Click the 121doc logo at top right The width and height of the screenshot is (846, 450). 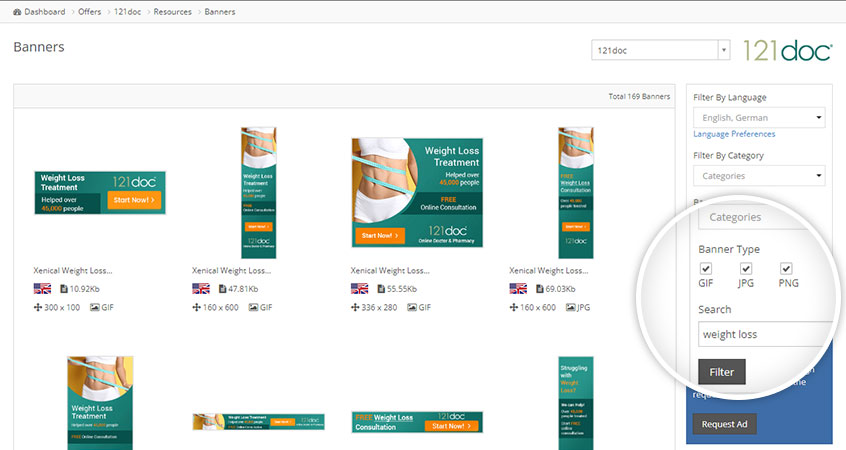(788, 50)
